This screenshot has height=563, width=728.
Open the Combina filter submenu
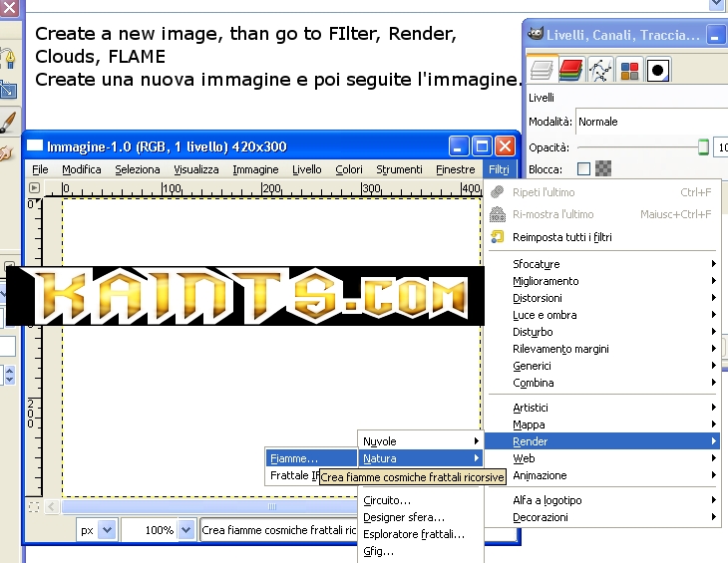[603, 383]
